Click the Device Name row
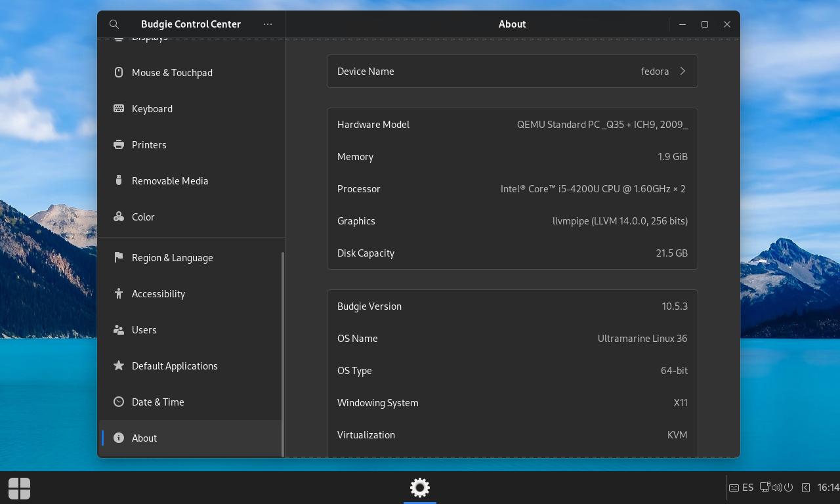 (512, 71)
